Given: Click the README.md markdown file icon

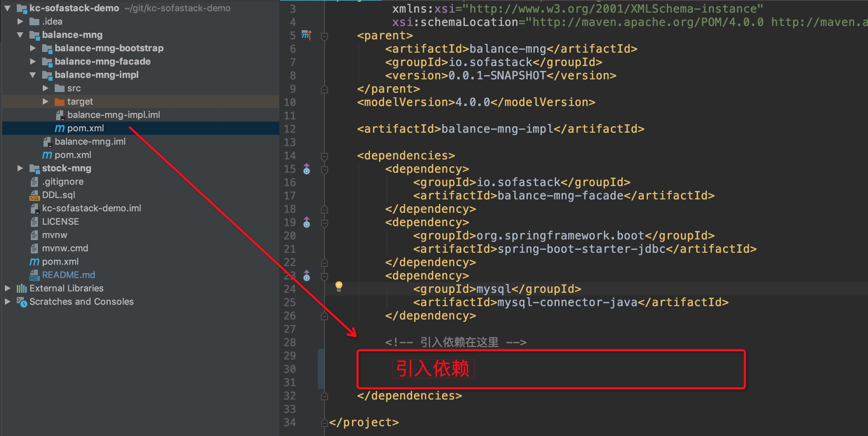Looking at the screenshot, I should coord(34,275).
